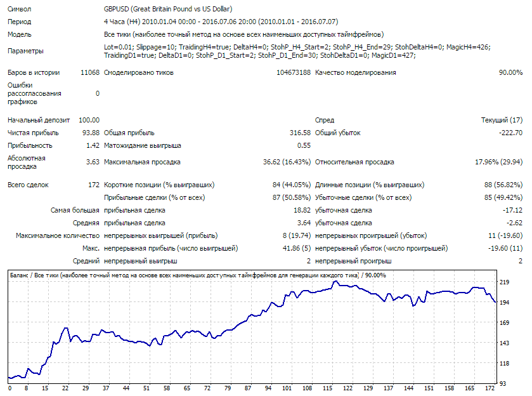
Task: Click maximal drawdown value 36.62 (16.43%)
Action: pos(287,162)
